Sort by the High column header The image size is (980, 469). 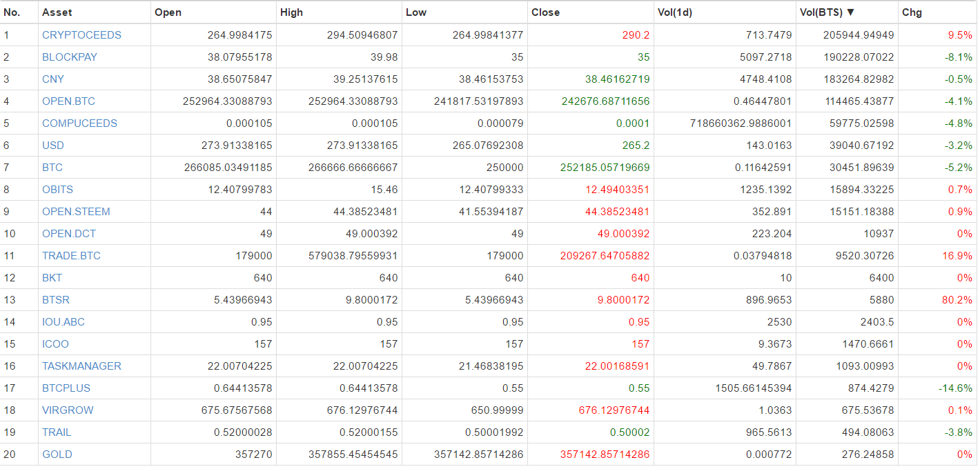click(x=292, y=12)
